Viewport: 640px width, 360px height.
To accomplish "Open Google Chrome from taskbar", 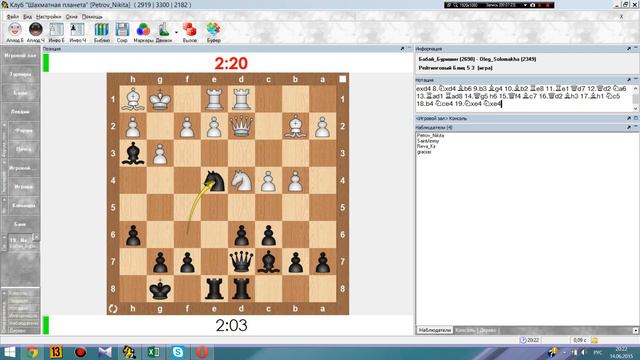I will pos(32,352).
